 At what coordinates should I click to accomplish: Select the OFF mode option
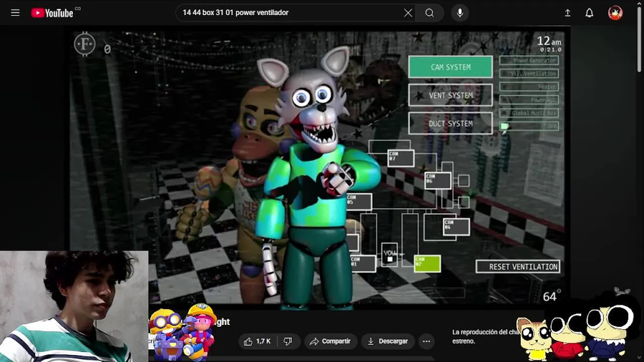[529, 126]
